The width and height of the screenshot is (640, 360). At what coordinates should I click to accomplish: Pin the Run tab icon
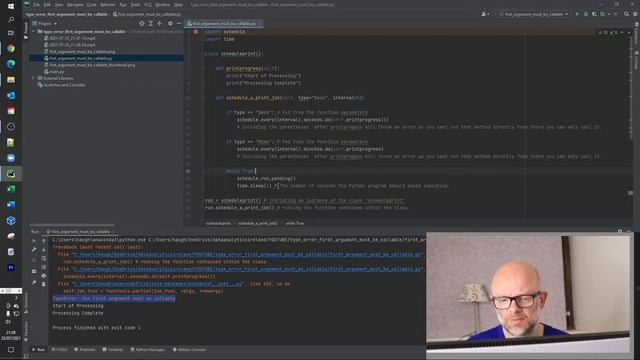(x=34, y=282)
